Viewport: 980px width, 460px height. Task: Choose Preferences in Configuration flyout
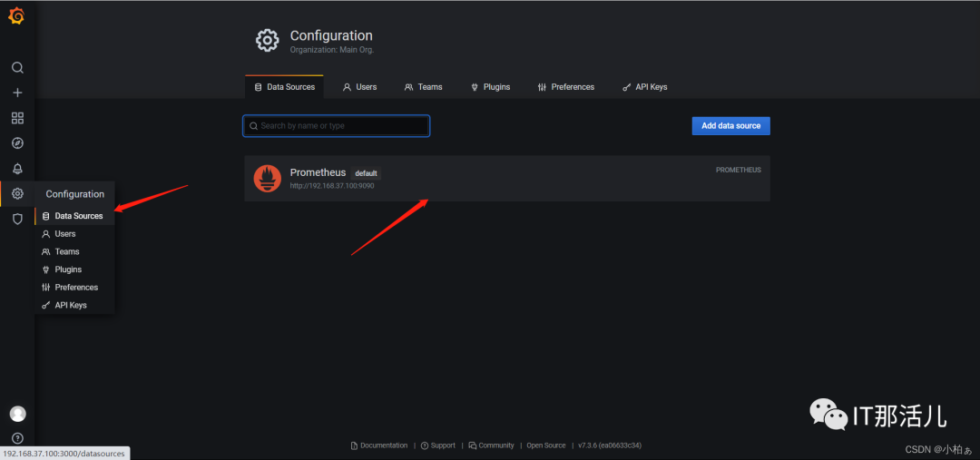click(74, 287)
